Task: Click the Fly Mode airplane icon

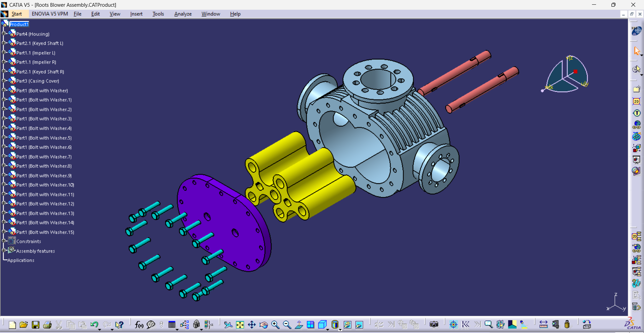Action: coord(228,325)
